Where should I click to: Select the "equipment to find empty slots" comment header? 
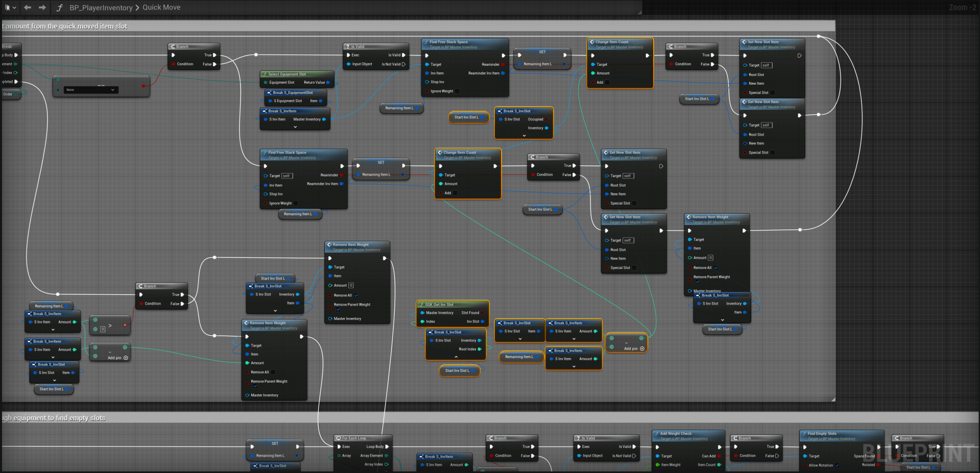point(490,418)
